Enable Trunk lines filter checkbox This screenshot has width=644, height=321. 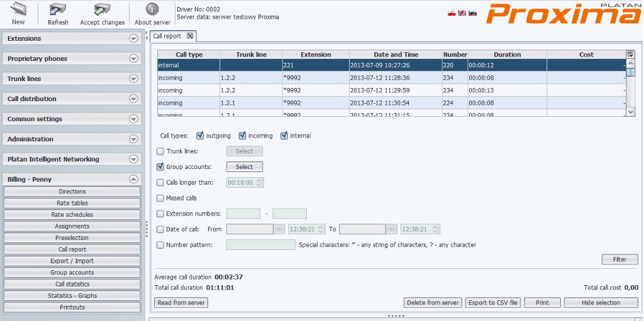tap(160, 151)
